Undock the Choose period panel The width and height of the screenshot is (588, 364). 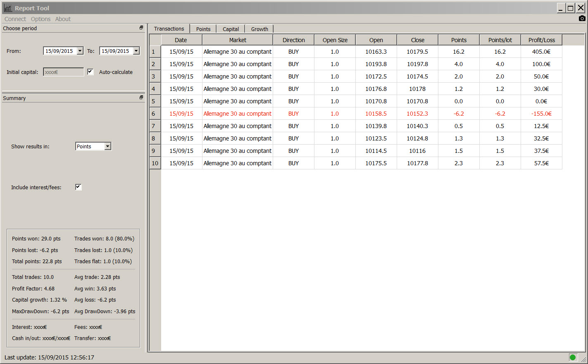(x=141, y=28)
